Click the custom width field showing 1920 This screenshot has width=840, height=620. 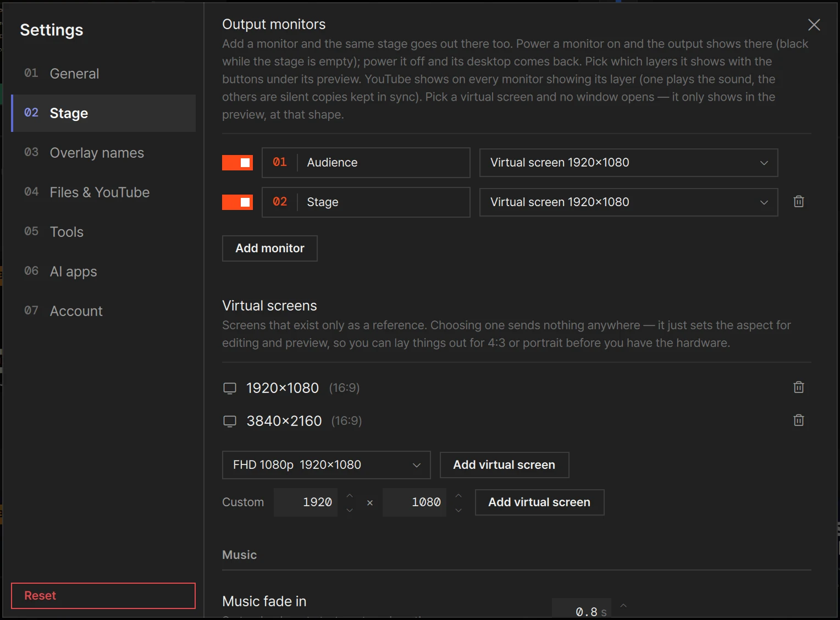coord(306,502)
